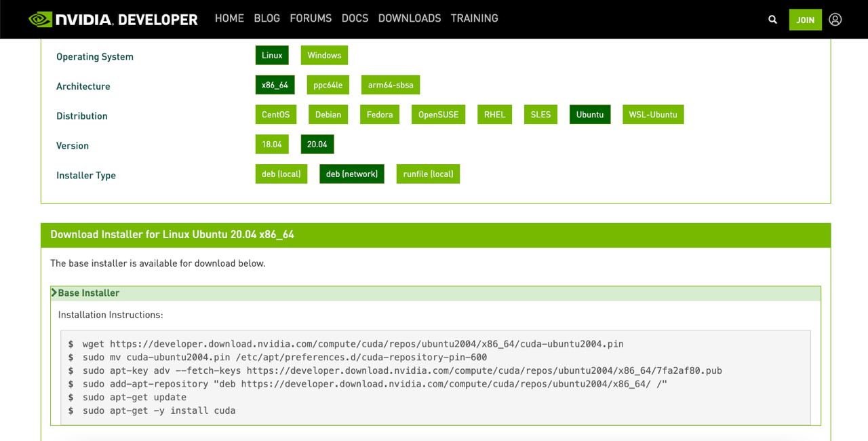
Task: Select Windows operating system
Action: (324, 56)
